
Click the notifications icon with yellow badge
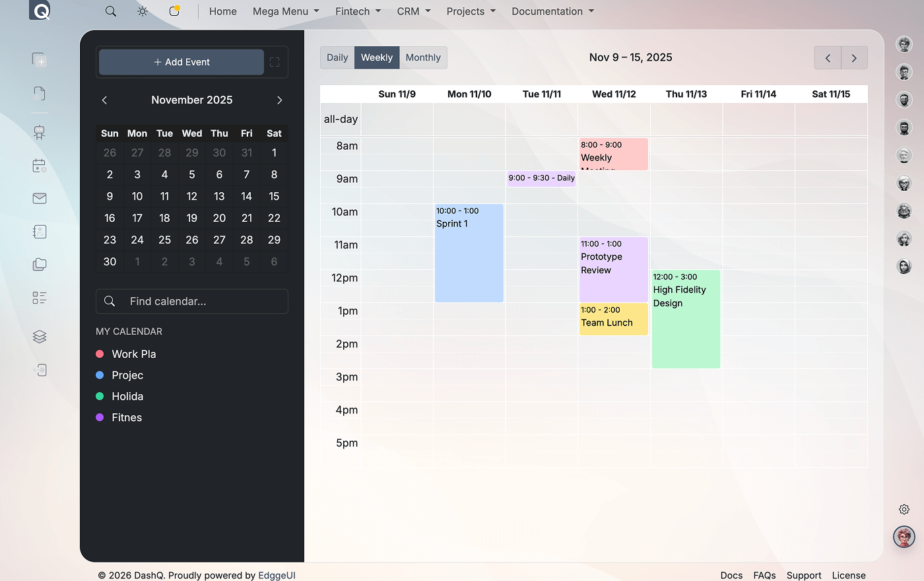[x=174, y=11]
